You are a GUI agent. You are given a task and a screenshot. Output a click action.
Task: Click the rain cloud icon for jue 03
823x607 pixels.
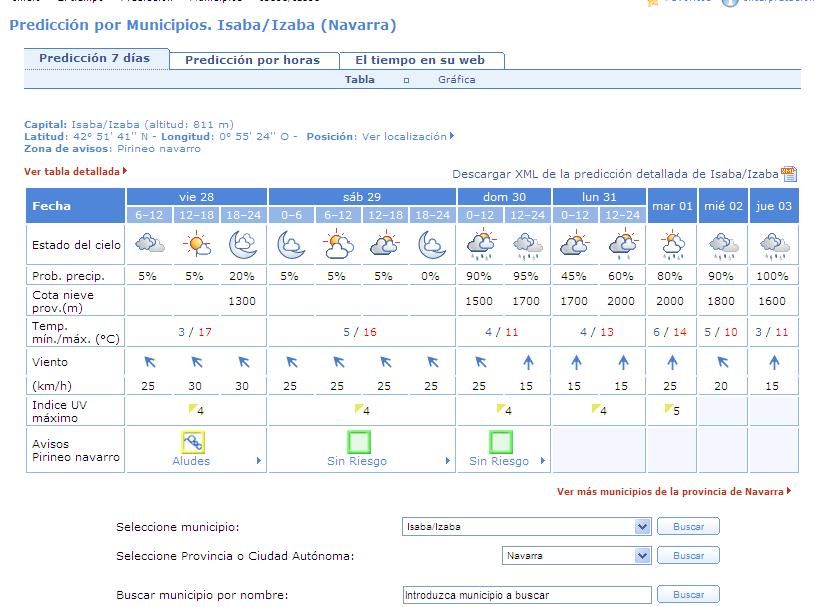pyautogui.click(x=774, y=247)
